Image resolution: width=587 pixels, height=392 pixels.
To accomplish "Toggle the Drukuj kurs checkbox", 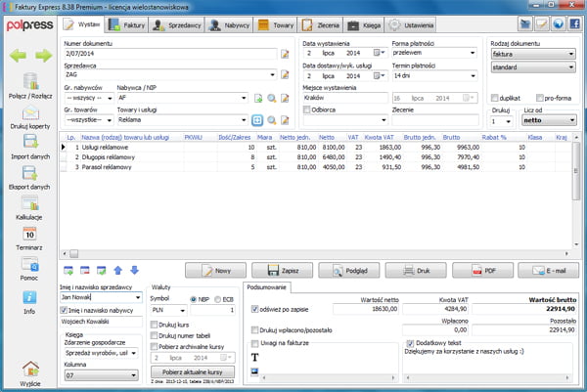I will pos(154,324).
